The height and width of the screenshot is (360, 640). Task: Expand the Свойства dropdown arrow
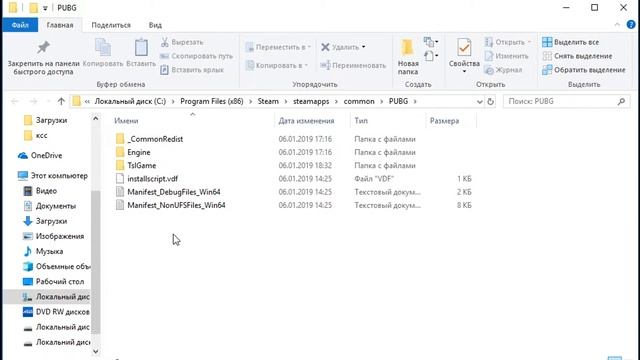pyautogui.click(x=464, y=72)
